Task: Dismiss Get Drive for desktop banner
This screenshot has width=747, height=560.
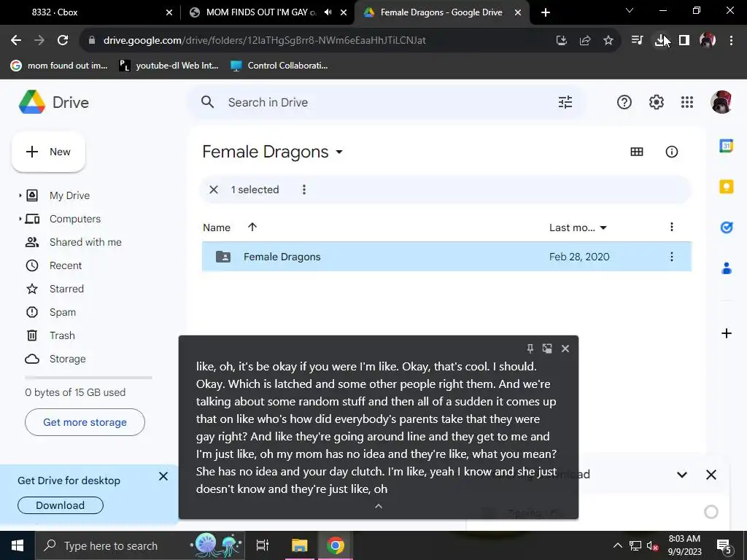Action: [x=163, y=476]
